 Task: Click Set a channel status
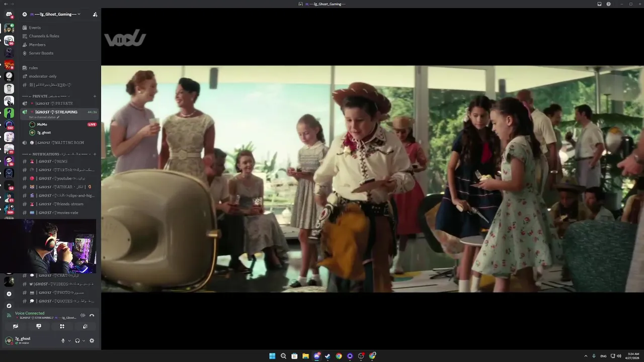click(43, 117)
